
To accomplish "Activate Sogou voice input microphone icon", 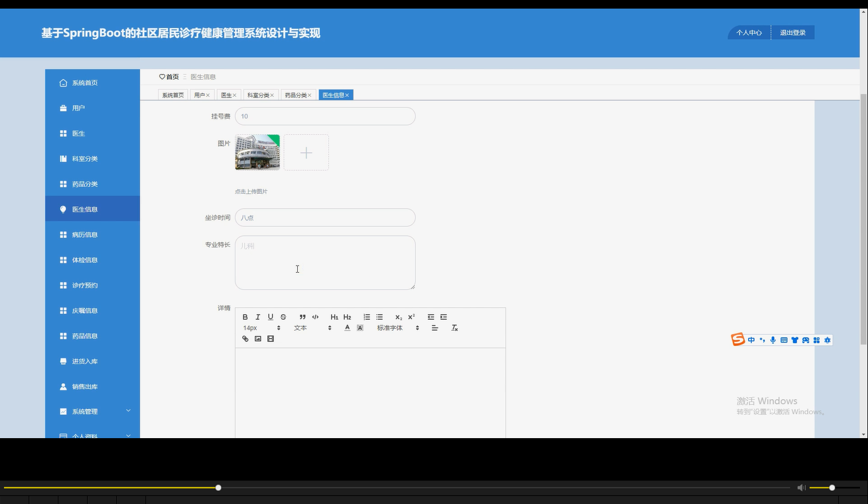I will [x=773, y=340].
